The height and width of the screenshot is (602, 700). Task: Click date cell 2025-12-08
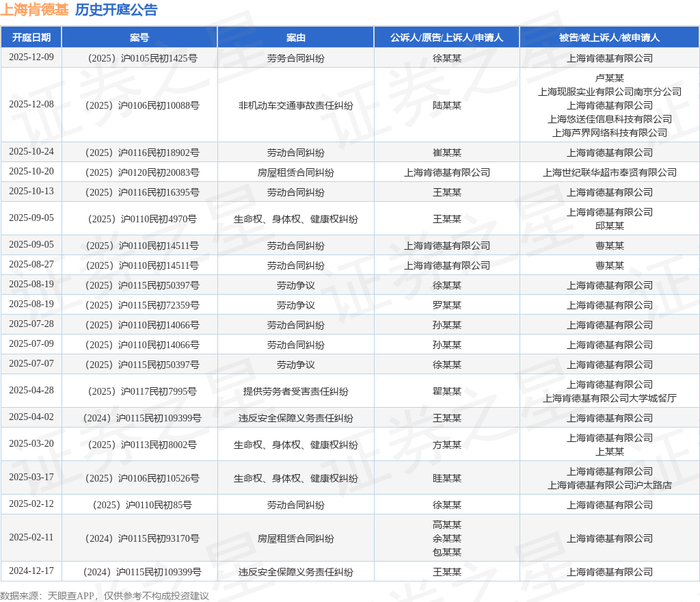[31, 104]
